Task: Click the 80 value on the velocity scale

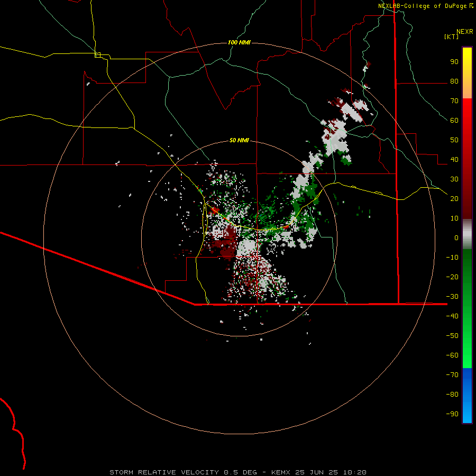Action: pyautogui.click(x=454, y=81)
